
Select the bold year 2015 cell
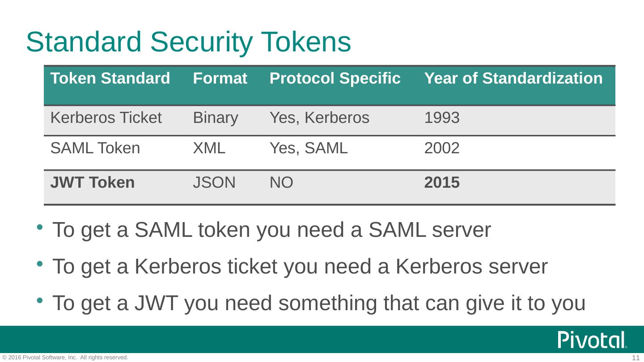(441, 183)
